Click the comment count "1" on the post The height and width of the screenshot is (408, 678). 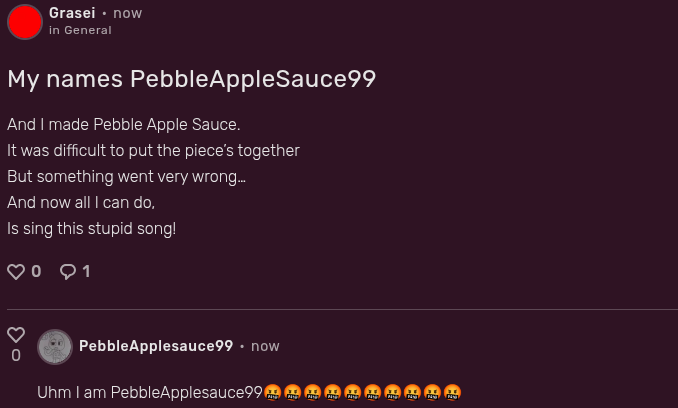(x=86, y=271)
